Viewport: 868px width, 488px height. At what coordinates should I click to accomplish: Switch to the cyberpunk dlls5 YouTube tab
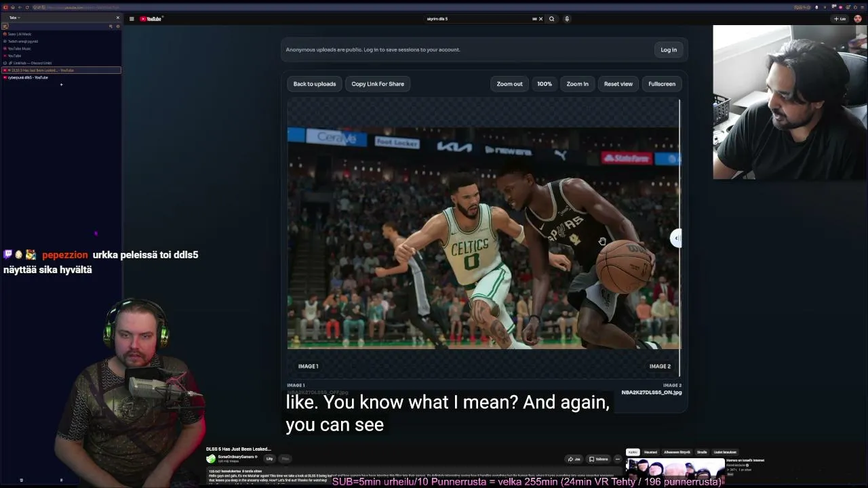coord(61,77)
